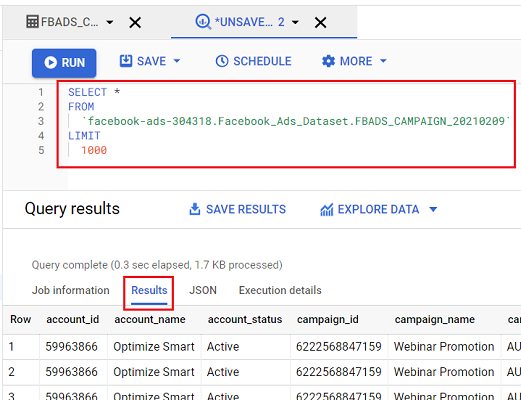Click the blue RUN button

coord(64,63)
